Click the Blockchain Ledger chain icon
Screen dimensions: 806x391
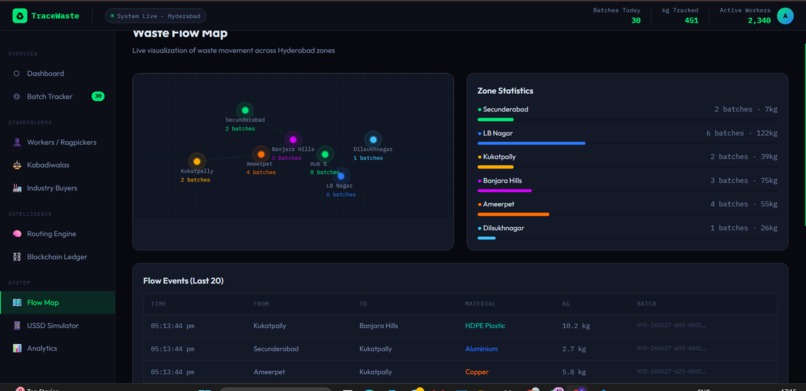16,257
